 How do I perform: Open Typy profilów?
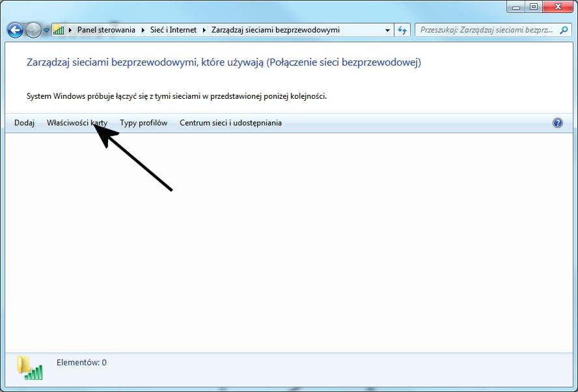click(x=144, y=123)
